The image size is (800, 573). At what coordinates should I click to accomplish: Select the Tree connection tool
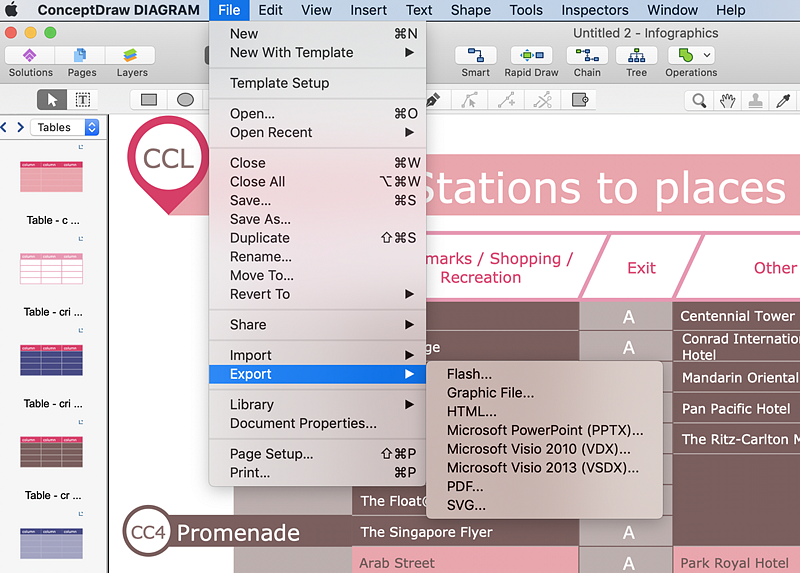click(x=636, y=62)
